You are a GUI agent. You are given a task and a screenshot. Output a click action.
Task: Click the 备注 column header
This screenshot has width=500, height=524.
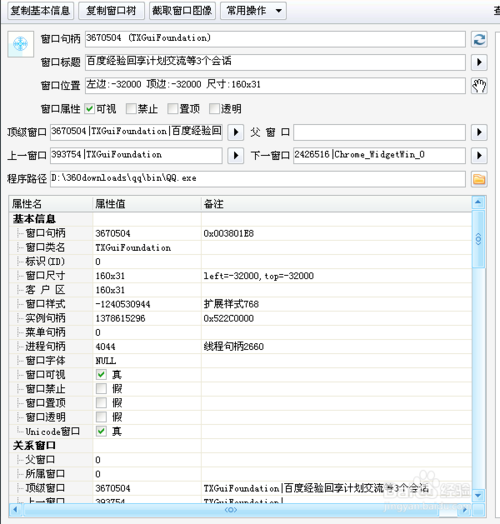336,204
